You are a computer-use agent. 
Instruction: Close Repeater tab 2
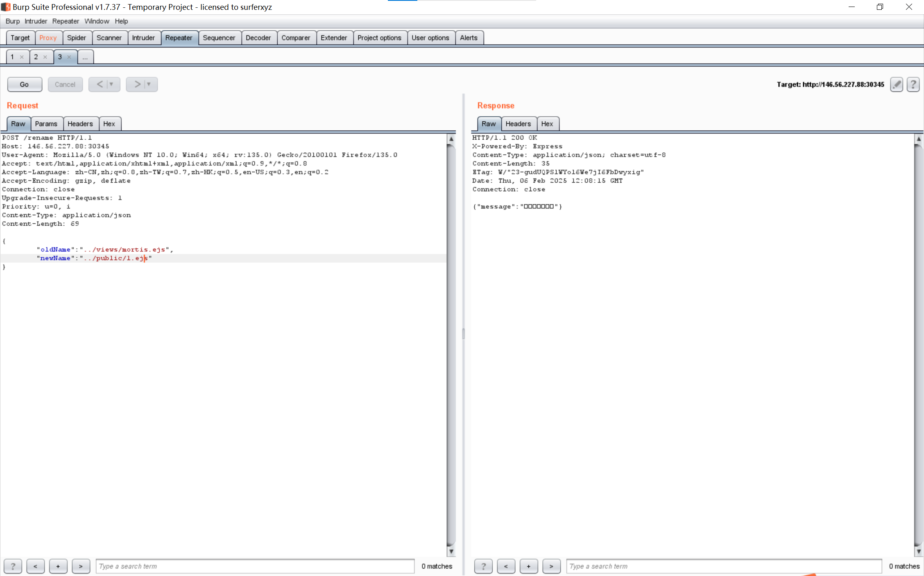(45, 57)
